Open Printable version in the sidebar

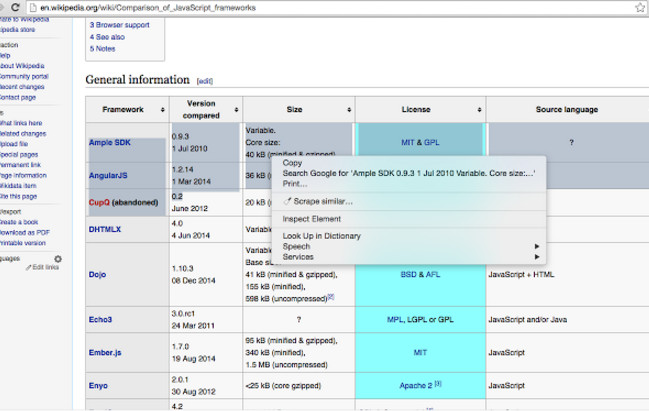[23, 243]
